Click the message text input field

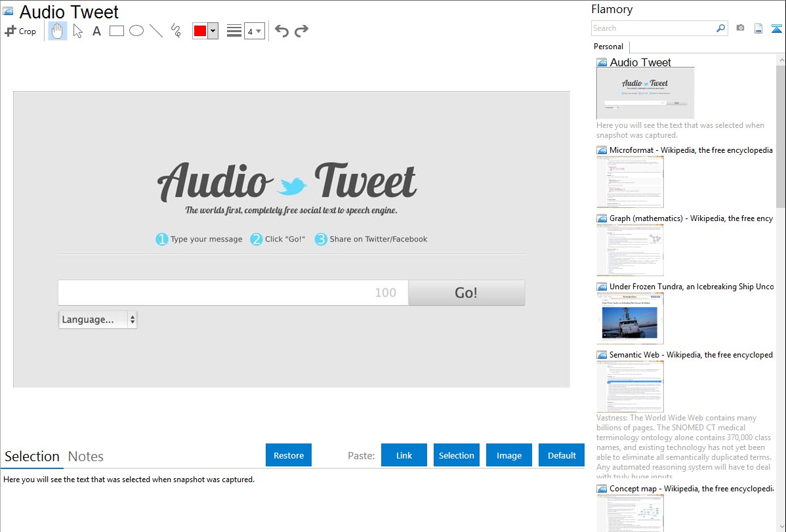[233, 293]
